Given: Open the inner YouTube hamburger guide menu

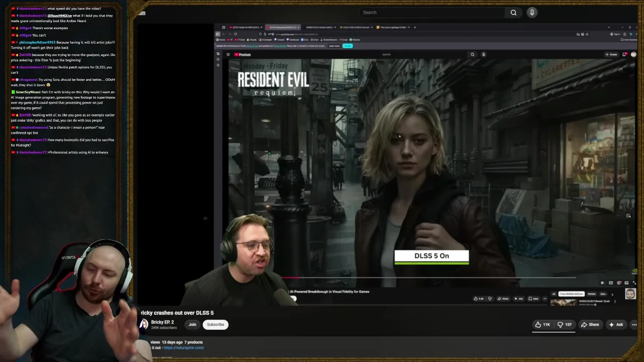Looking at the screenshot, I should [x=228, y=54].
